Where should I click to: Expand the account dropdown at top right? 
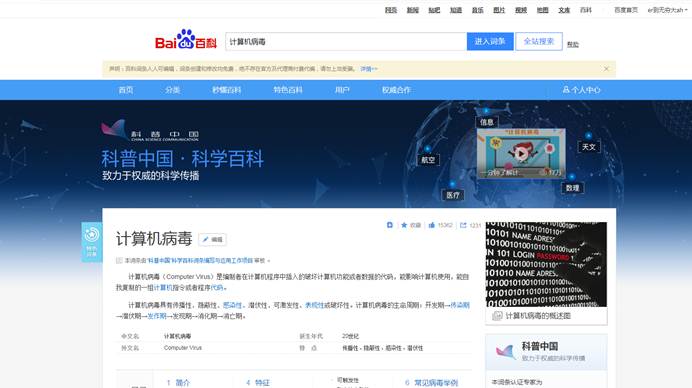pyautogui.click(x=667, y=10)
